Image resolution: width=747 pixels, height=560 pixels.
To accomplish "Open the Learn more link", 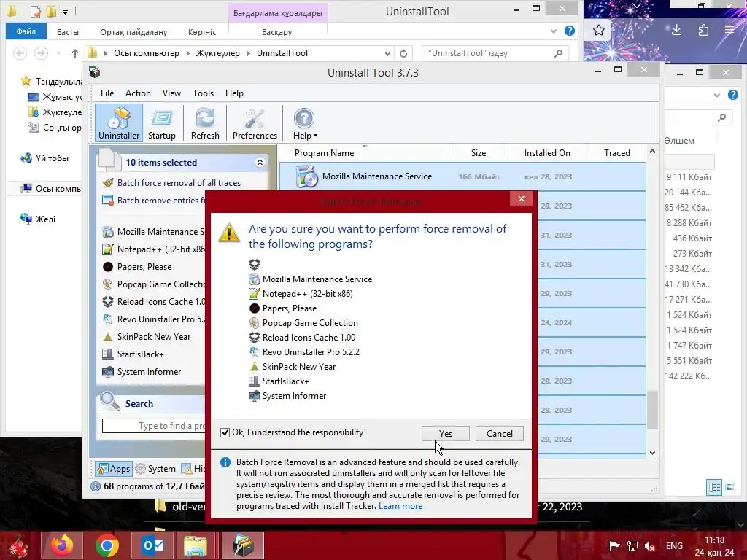I will click(x=400, y=506).
